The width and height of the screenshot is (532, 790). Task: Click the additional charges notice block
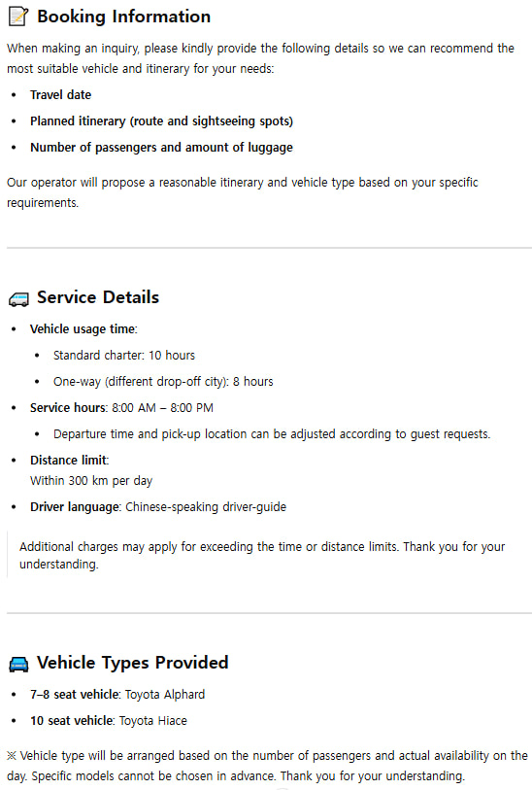[262, 555]
